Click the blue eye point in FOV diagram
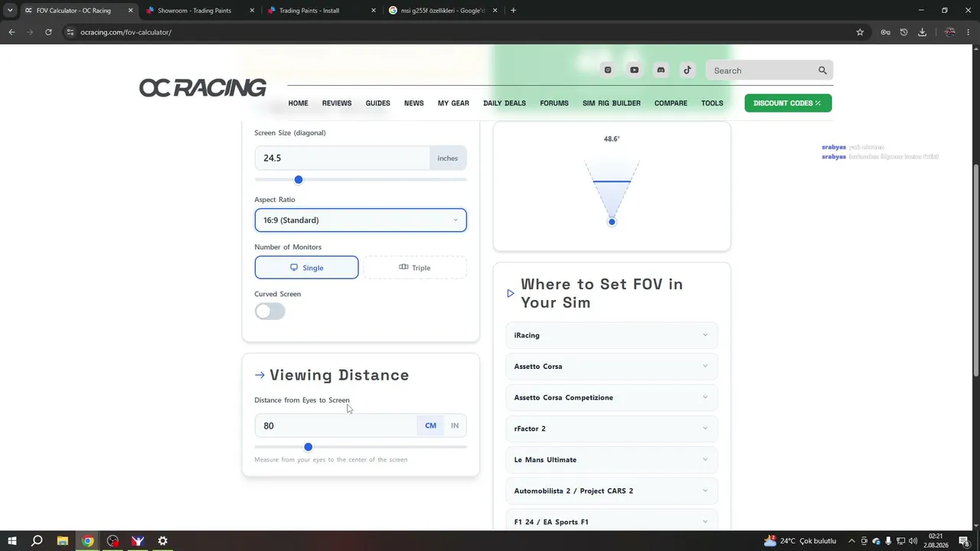Image resolution: width=980 pixels, height=551 pixels. [x=612, y=222]
